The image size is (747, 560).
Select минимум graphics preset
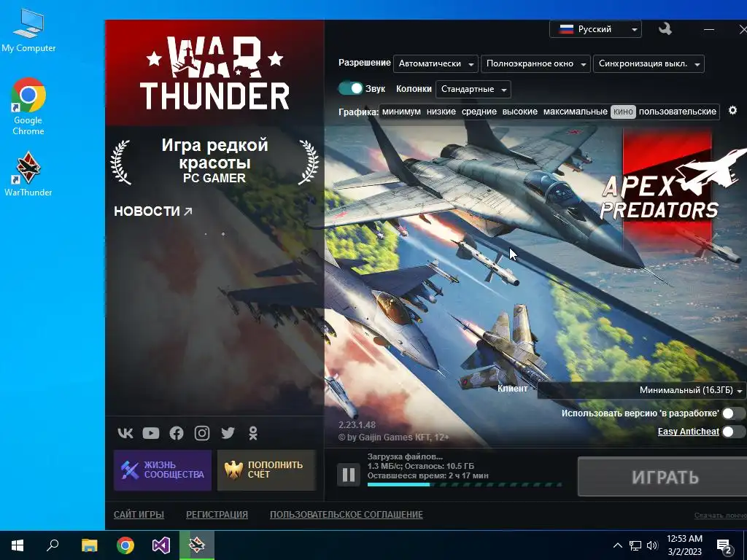[x=401, y=112]
